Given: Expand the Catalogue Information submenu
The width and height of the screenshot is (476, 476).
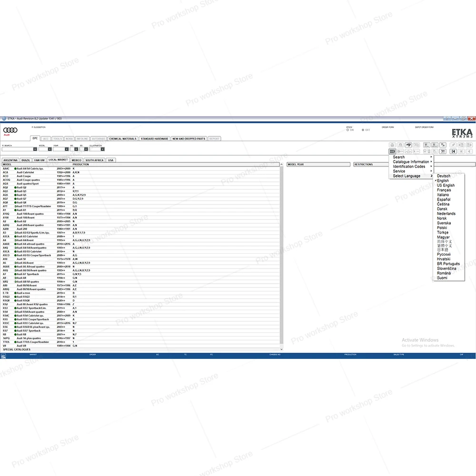Looking at the screenshot, I should click(x=411, y=162).
